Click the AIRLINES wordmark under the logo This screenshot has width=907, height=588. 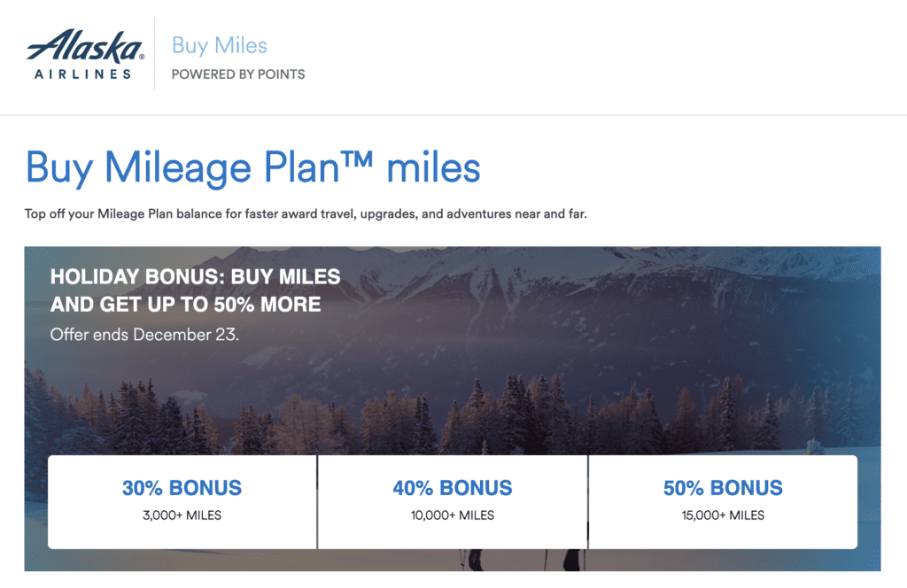pyautogui.click(x=83, y=74)
